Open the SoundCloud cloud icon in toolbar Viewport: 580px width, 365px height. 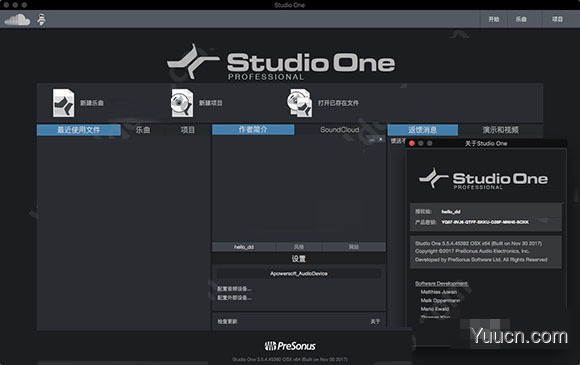[x=17, y=19]
